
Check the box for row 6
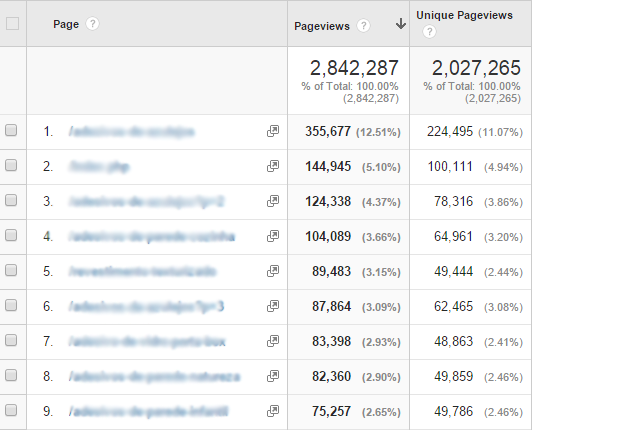click(11, 305)
